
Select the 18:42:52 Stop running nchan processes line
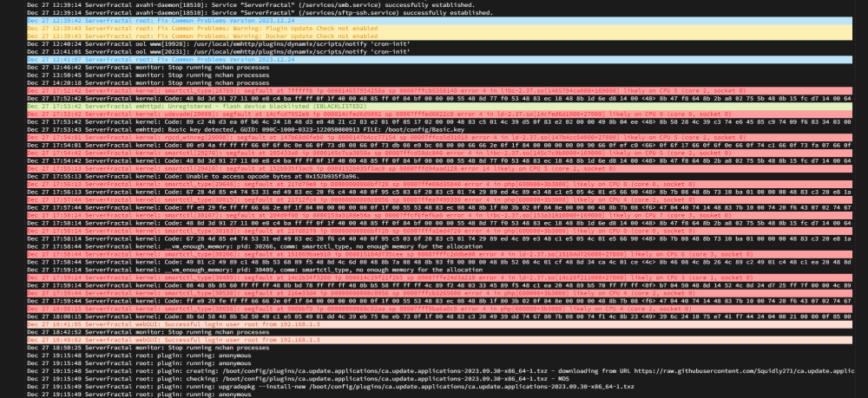pyautogui.click(x=148, y=332)
